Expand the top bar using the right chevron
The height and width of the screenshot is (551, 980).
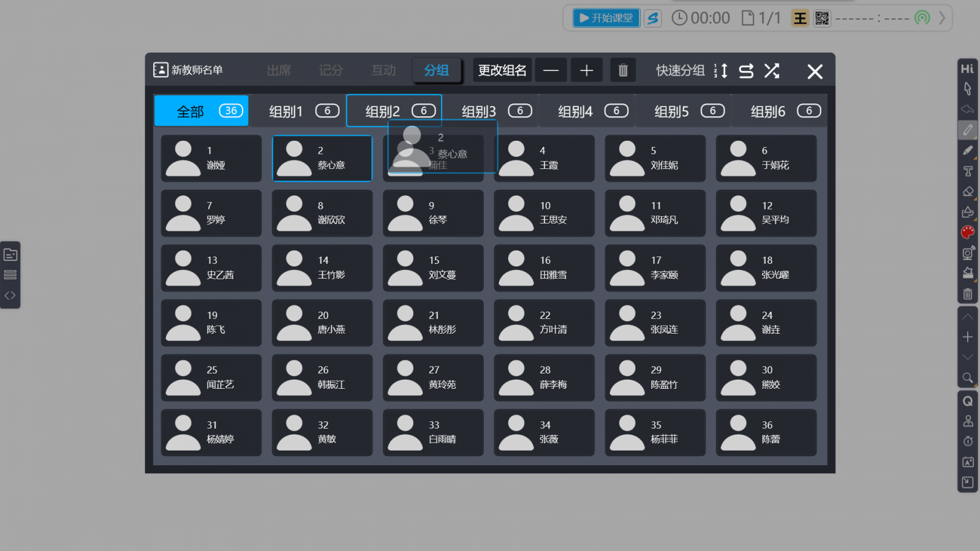pos(942,18)
